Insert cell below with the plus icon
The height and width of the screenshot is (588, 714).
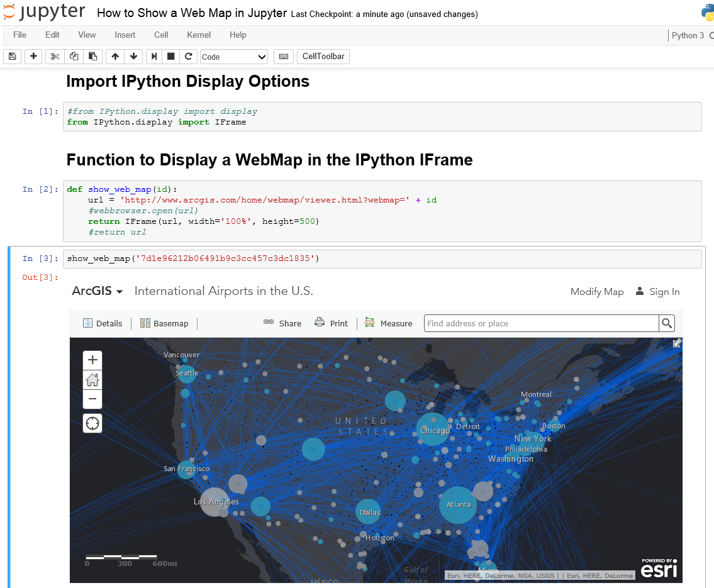click(x=33, y=57)
